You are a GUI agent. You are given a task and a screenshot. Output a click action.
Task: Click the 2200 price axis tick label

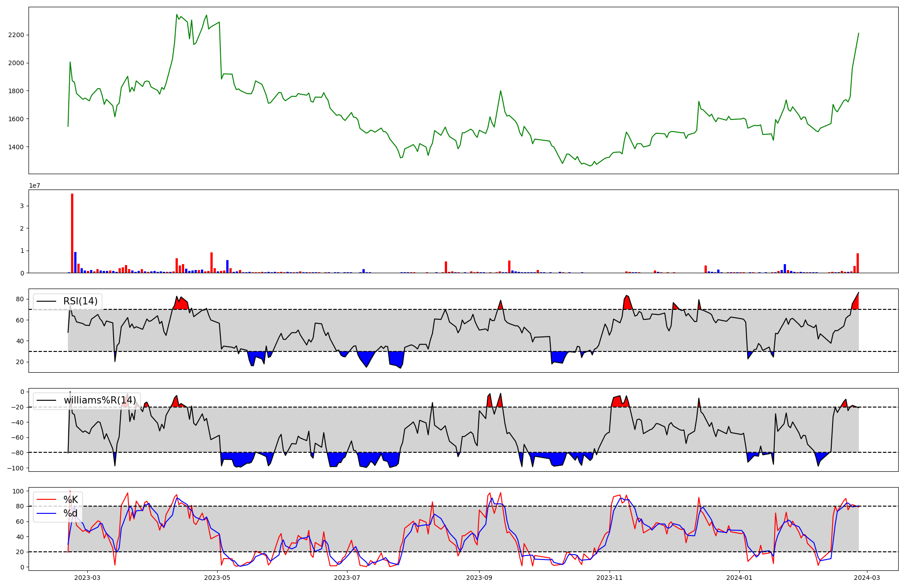[x=16, y=35]
